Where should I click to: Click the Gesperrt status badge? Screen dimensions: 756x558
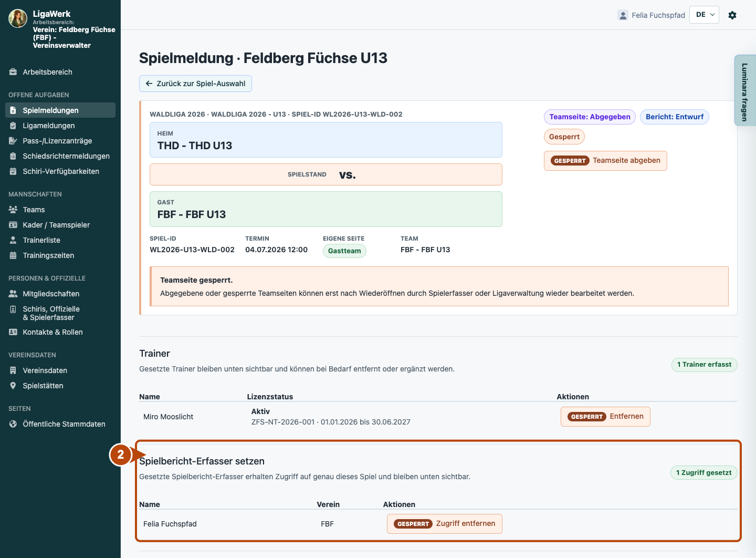point(564,137)
